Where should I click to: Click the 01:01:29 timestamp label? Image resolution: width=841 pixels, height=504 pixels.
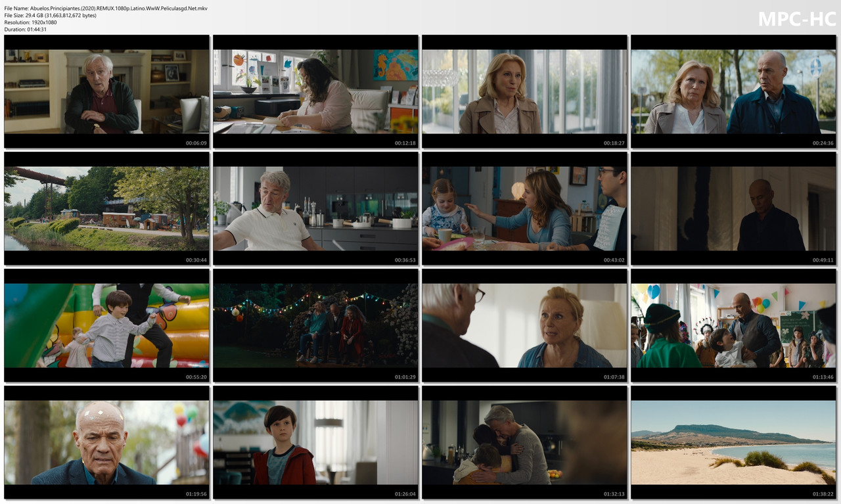click(405, 377)
